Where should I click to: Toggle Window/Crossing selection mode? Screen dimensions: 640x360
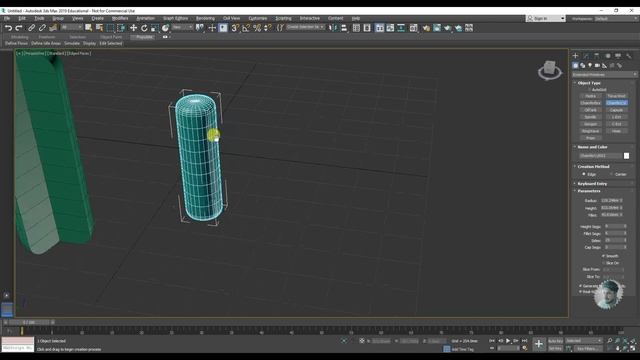coord(121,28)
